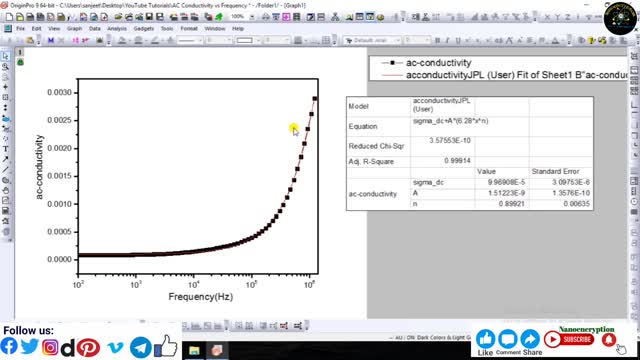Open the Default Arial font dropdown
This screenshot has width=640, height=360.
tap(397, 40)
